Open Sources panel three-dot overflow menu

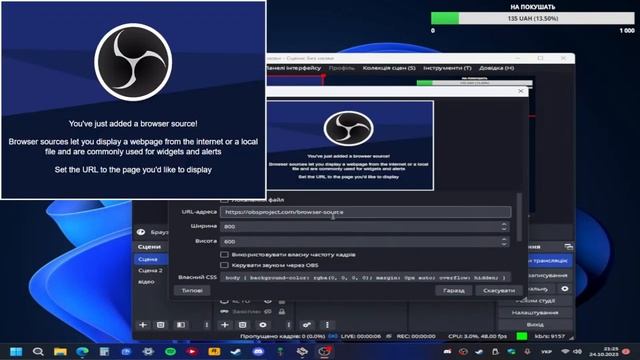288,325
